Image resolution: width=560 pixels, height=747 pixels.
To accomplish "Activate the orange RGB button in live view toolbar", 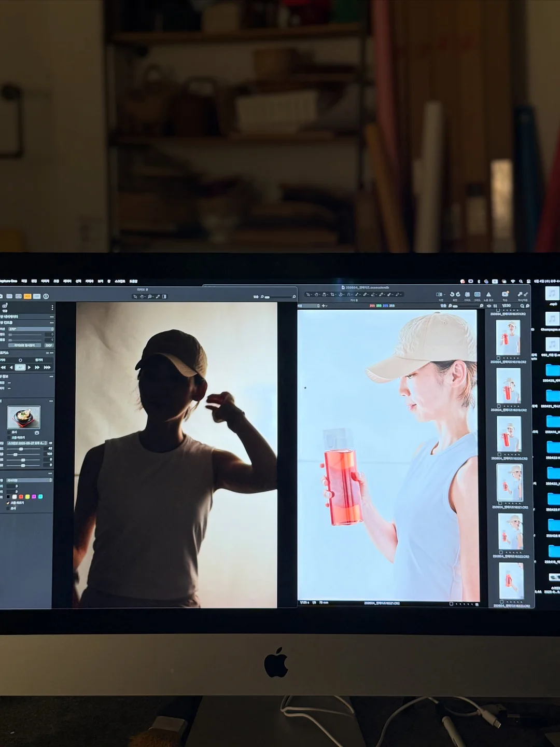I will (27, 296).
